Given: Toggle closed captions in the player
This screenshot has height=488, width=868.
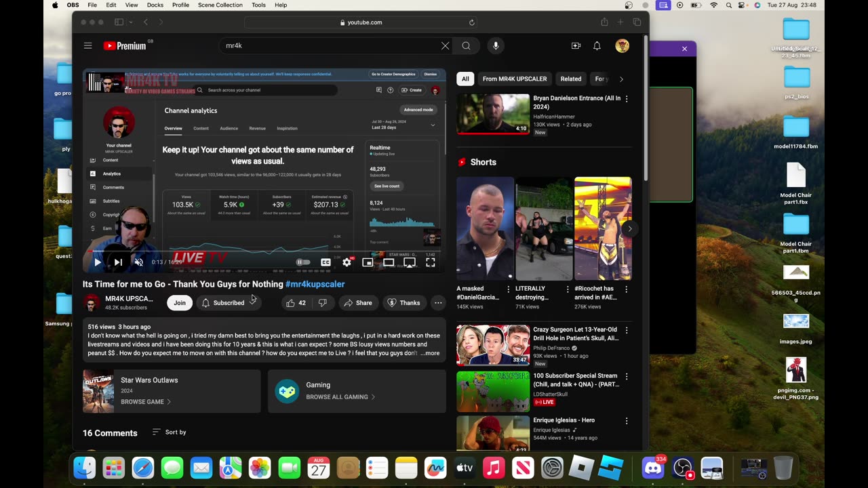Looking at the screenshot, I should coord(325,262).
